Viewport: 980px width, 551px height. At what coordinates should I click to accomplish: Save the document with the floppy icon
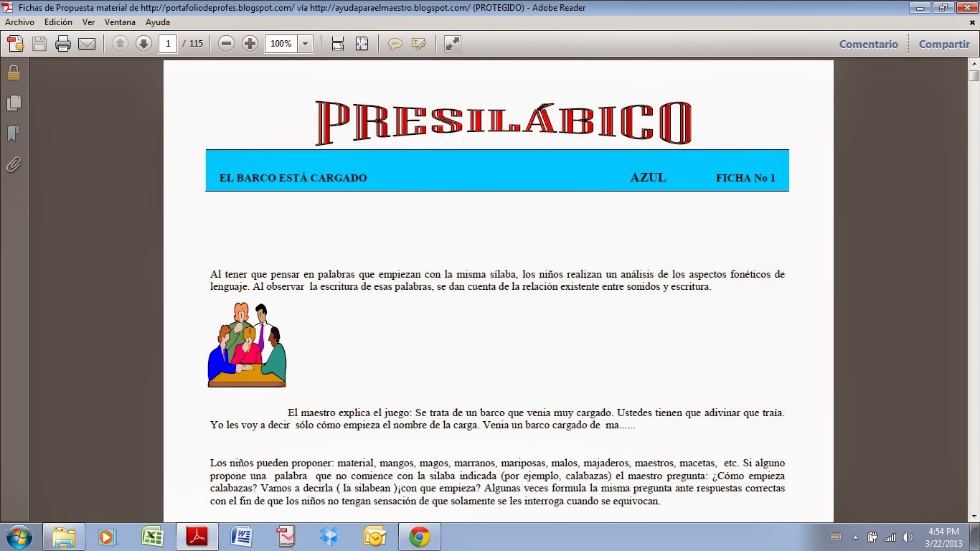(39, 44)
